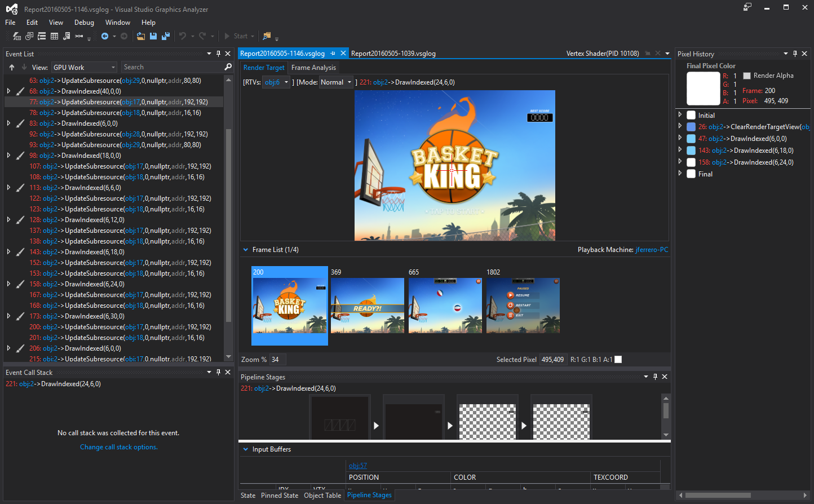This screenshot has width=814, height=504.
Task: Open the Object Table grid icon in toolbar
Action: [x=54, y=36]
